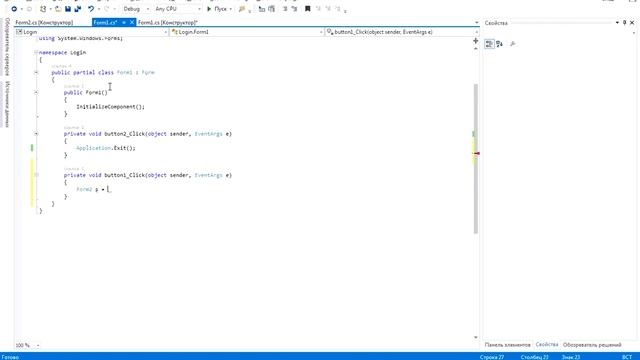Viewport: 640px width, 360px height.
Task: Click the Property Pages wrench icon
Action: pyautogui.click(x=513, y=44)
